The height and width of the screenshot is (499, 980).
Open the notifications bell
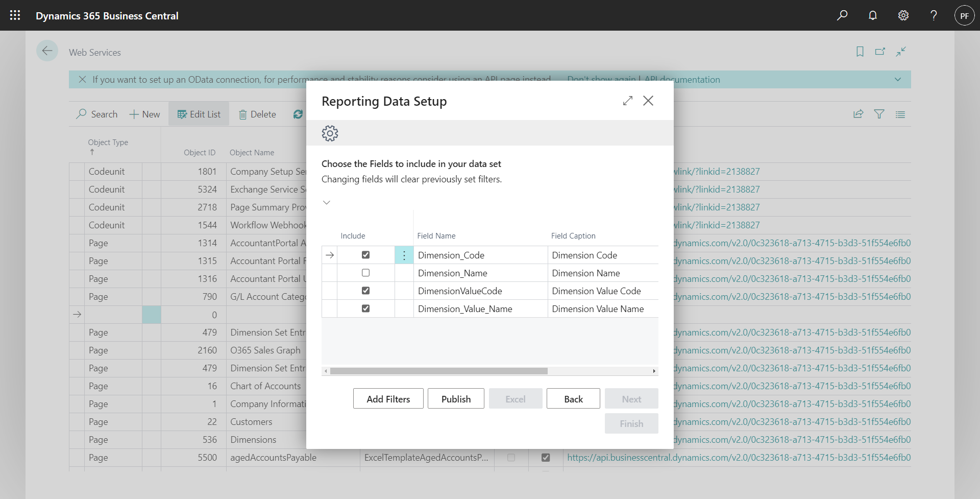click(x=873, y=15)
